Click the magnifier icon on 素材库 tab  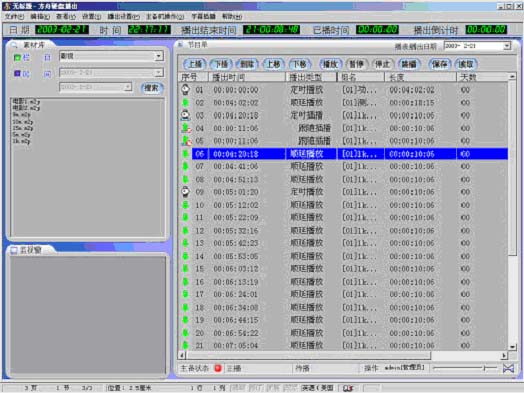[14, 45]
